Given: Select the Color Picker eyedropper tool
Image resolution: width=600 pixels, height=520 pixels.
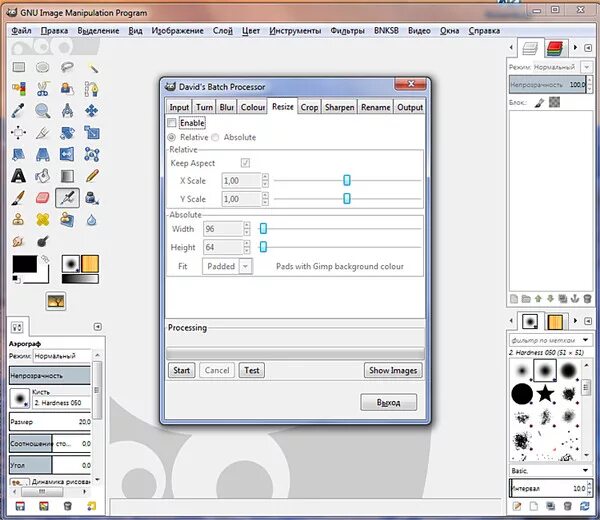Looking at the screenshot, I should pyautogui.click(x=18, y=111).
